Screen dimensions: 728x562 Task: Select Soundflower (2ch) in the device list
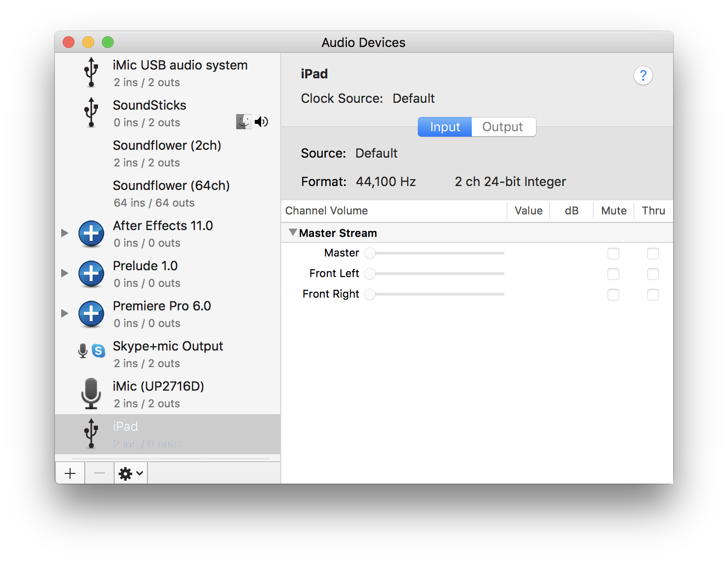coord(168,153)
